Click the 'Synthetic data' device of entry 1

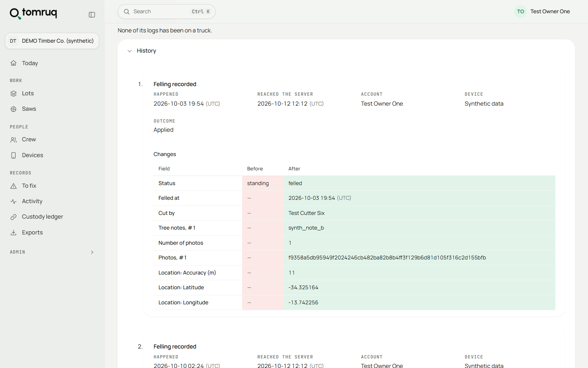pos(484,104)
